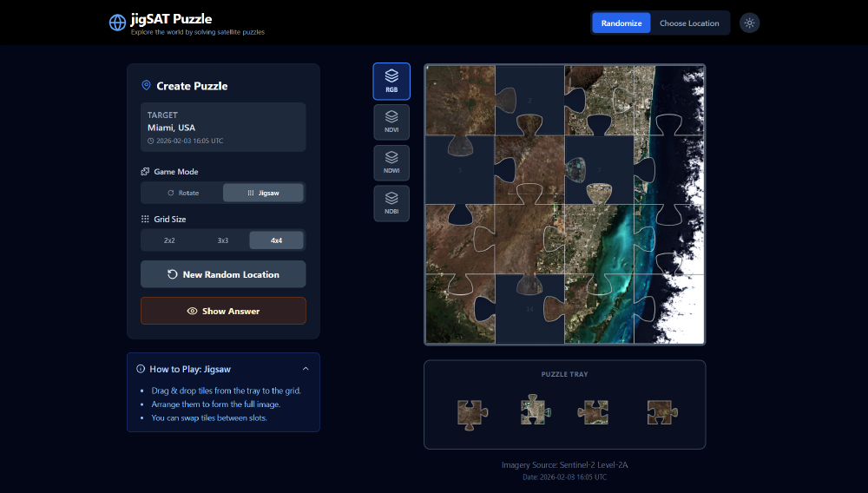
Task: Click the jigSAT Puzzle title text
Action: (x=171, y=19)
